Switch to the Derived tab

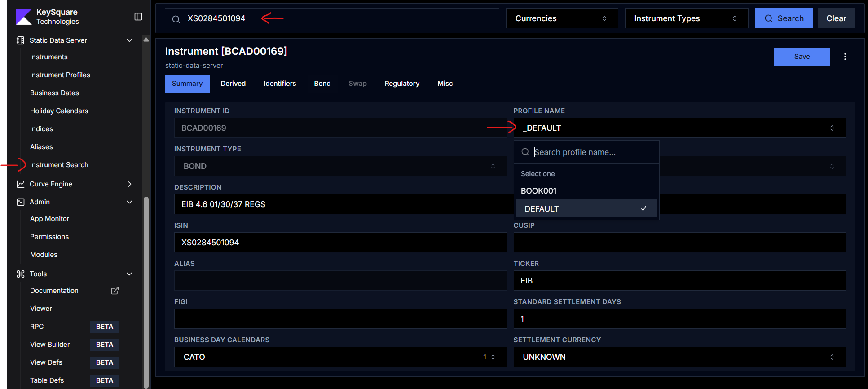[233, 84]
